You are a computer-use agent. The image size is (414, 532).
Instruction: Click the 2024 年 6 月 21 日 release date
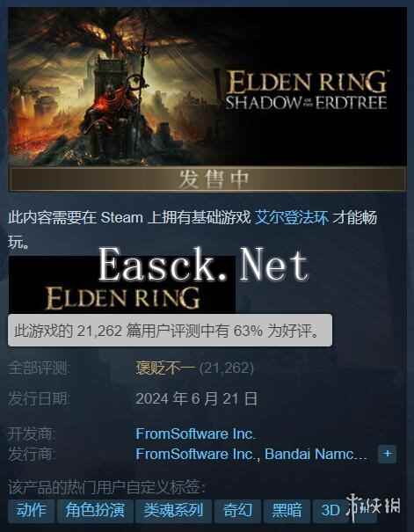(x=196, y=398)
